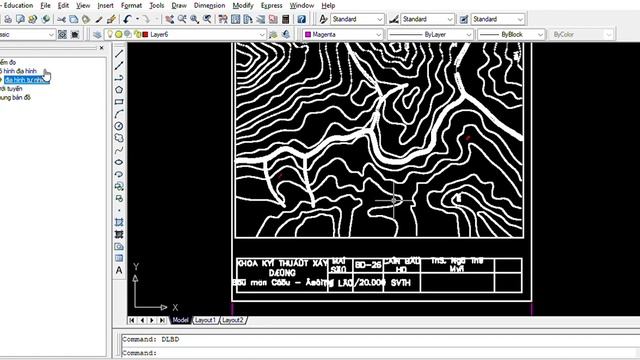Select the Gradient tool
Viewport: 640px width, 360px height.
click(x=119, y=234)
